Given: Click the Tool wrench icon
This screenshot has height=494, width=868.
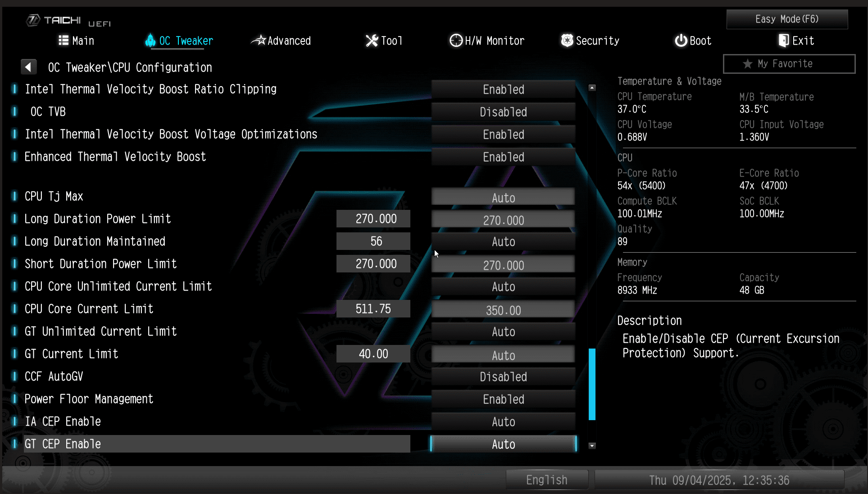Looking at the screenshot, I should point(372,41).
